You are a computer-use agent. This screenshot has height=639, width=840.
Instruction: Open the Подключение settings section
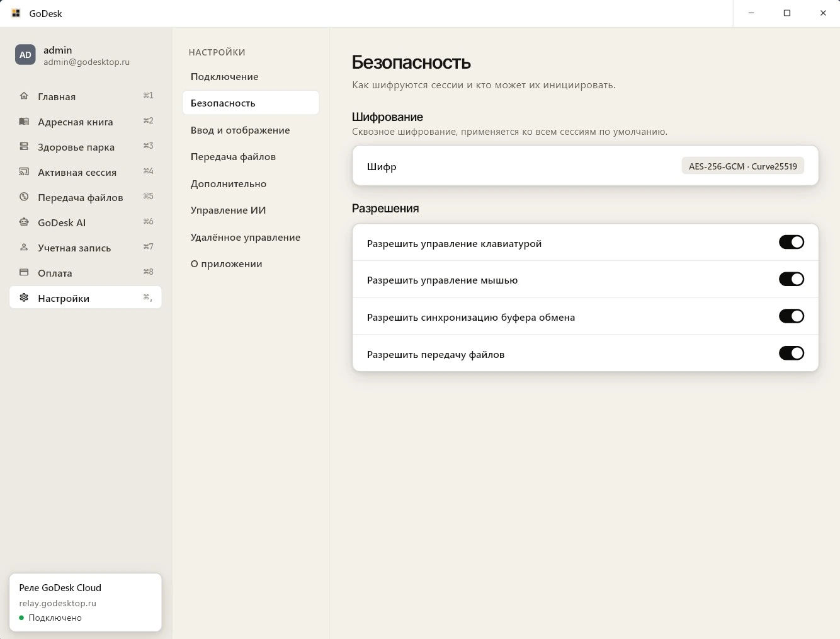tap(251, 76)
